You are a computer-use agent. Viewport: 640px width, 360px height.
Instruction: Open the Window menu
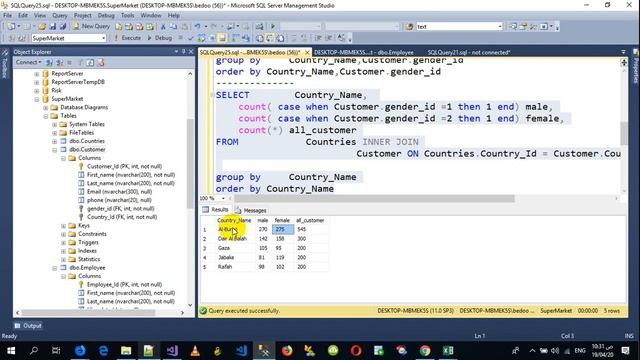[x=151, y=16]
